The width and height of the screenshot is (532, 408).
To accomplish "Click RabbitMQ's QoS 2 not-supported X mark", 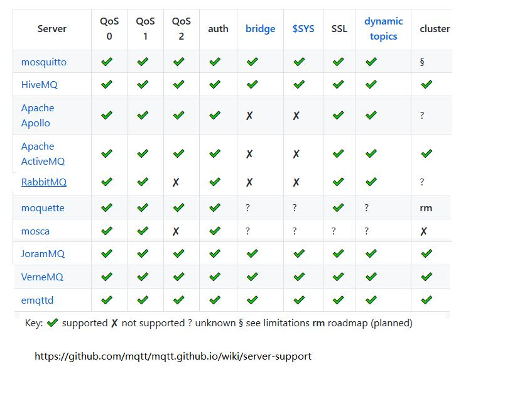I will tap(176, 182).
